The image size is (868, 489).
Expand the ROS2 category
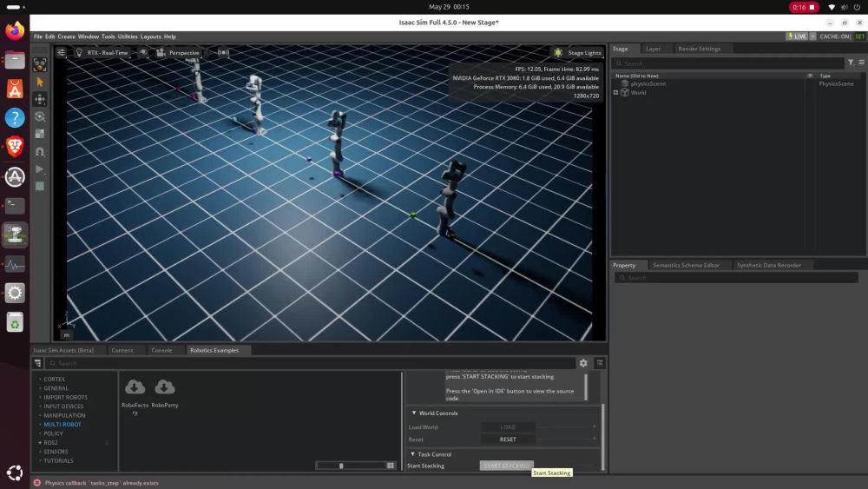pos(40,442)
